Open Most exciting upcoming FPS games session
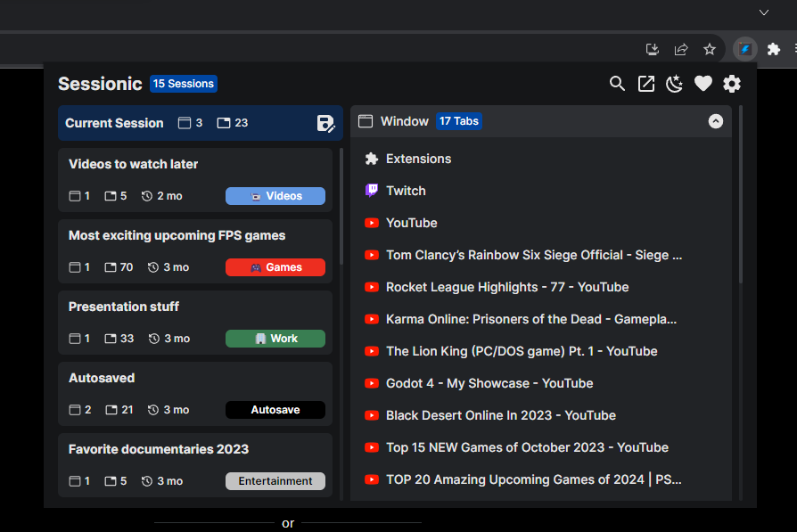The width and height of the screenshot is (797, 532). 195,251
